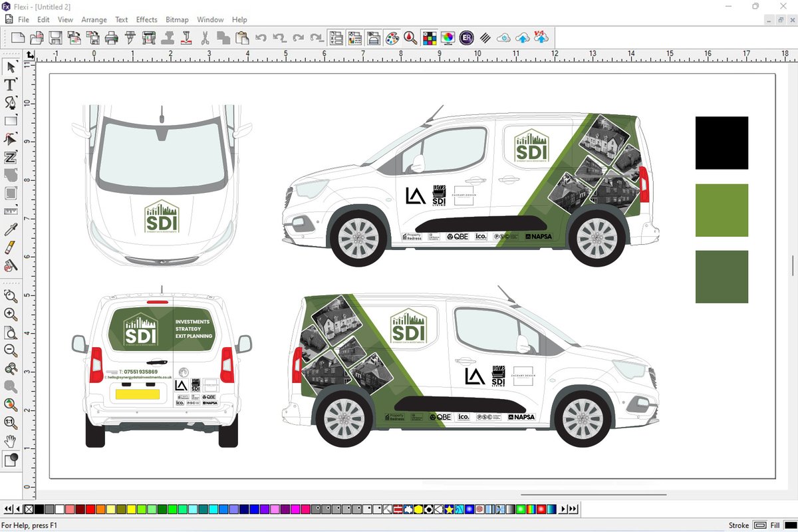Select the Text tool
798x532 pixels.
tap(11, 85)
